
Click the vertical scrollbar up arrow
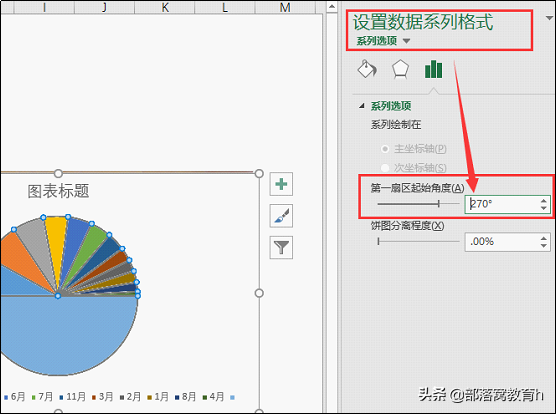(x=332, y=7)
